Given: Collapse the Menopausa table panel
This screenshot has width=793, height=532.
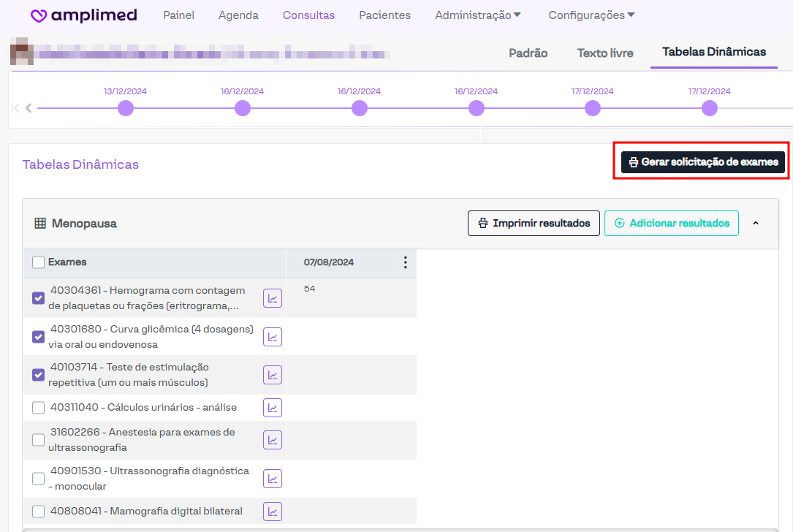Looking at the screenshot, I should 756,224.
